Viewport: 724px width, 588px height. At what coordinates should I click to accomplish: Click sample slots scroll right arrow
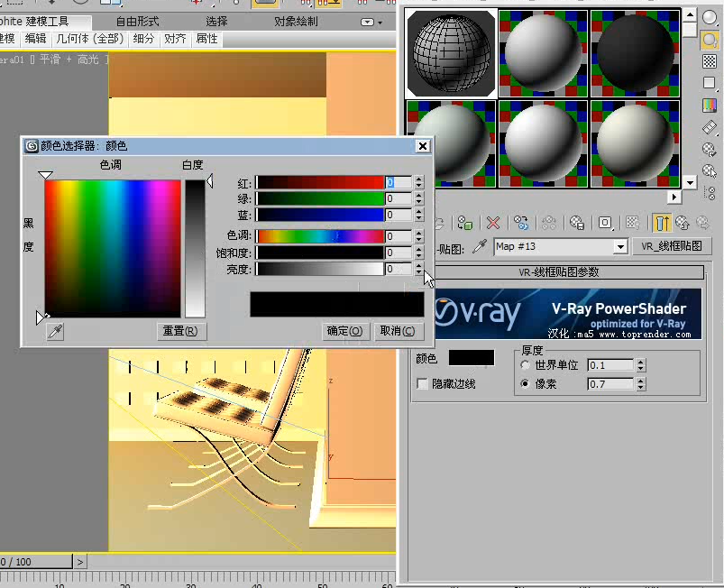pos(674,198)
